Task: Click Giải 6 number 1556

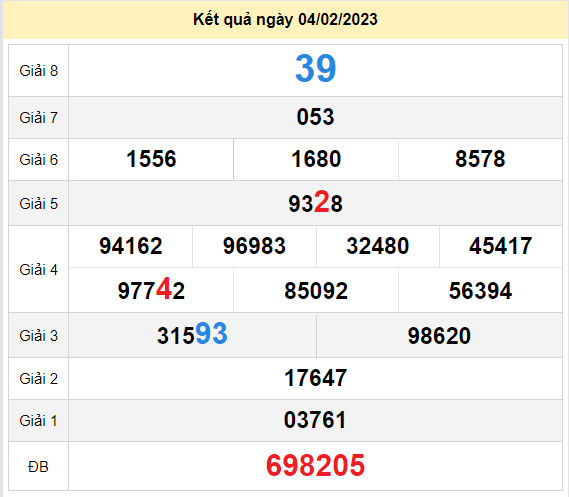Action: click(x=151, y=159)
